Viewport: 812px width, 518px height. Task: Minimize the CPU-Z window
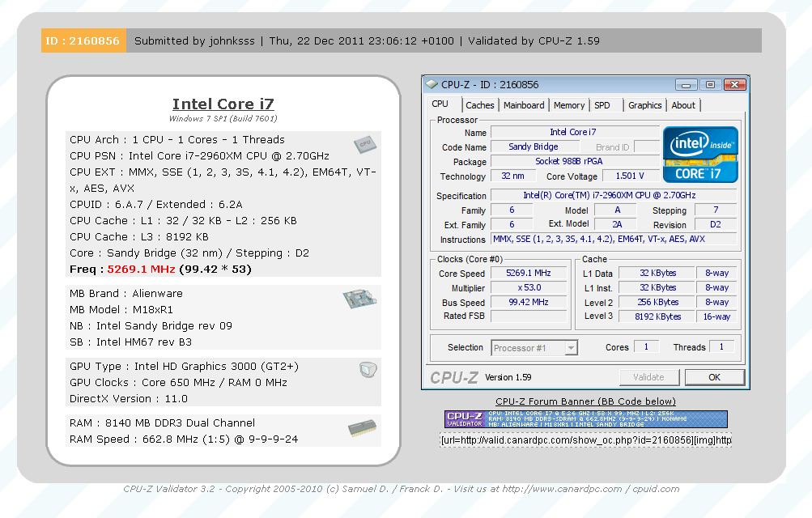pos(687,85)
